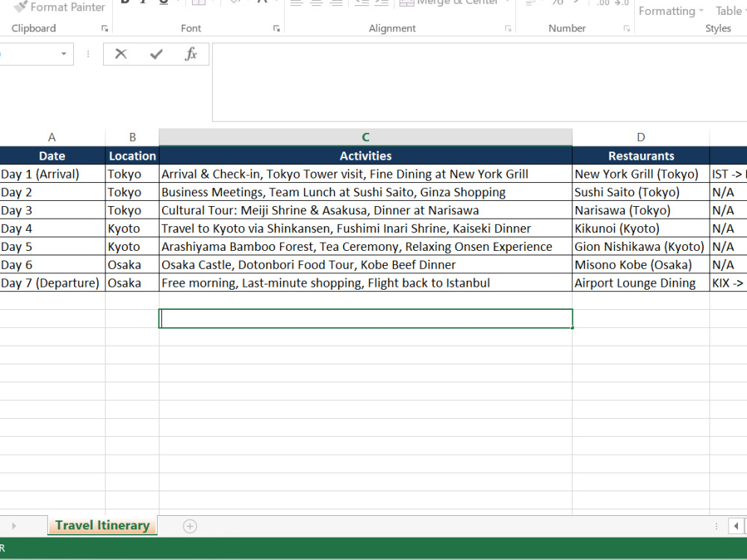Select column A header
This screenshot has width=747, height=560.
pos(52,137)
